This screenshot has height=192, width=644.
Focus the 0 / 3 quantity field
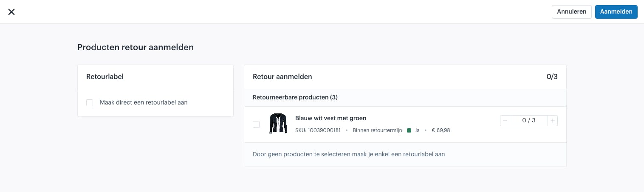point(529,121)
